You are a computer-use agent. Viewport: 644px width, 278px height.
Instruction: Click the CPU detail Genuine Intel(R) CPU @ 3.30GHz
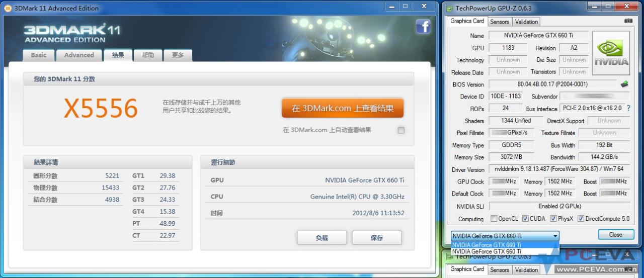[x=357, y=197]
